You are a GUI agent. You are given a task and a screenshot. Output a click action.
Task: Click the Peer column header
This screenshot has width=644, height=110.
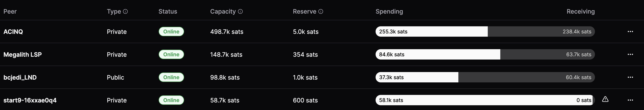[10, 11]
